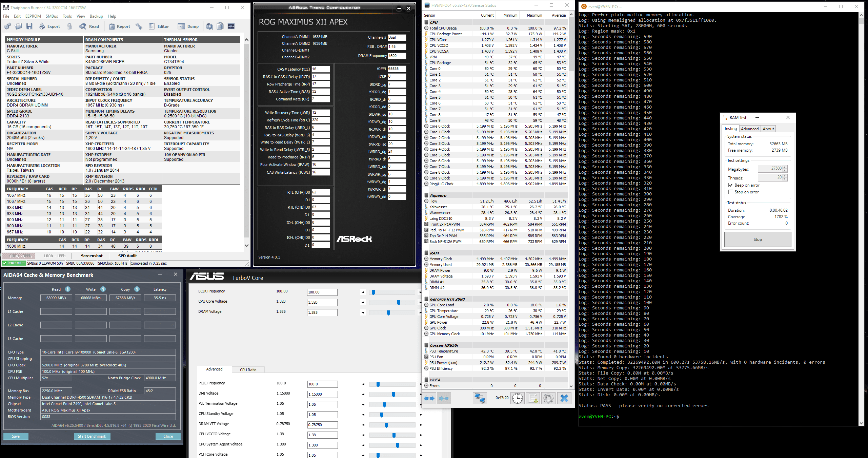Click the padlock icon in Thaiphoon Burner toolbar

69,26
